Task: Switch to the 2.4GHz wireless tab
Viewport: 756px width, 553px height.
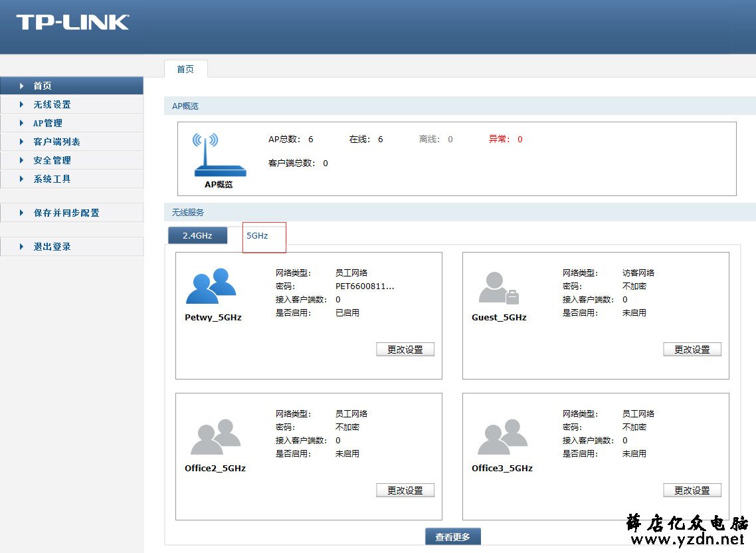Action: 198,235
